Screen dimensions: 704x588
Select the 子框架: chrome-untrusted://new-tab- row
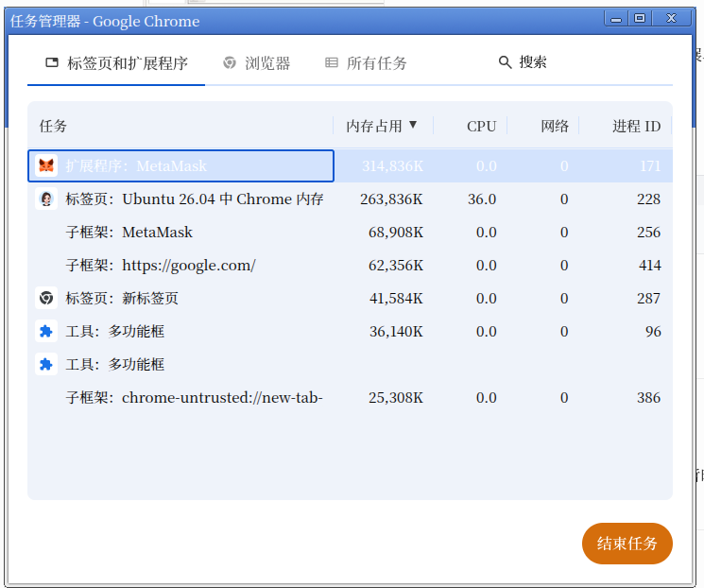point(351,398)
